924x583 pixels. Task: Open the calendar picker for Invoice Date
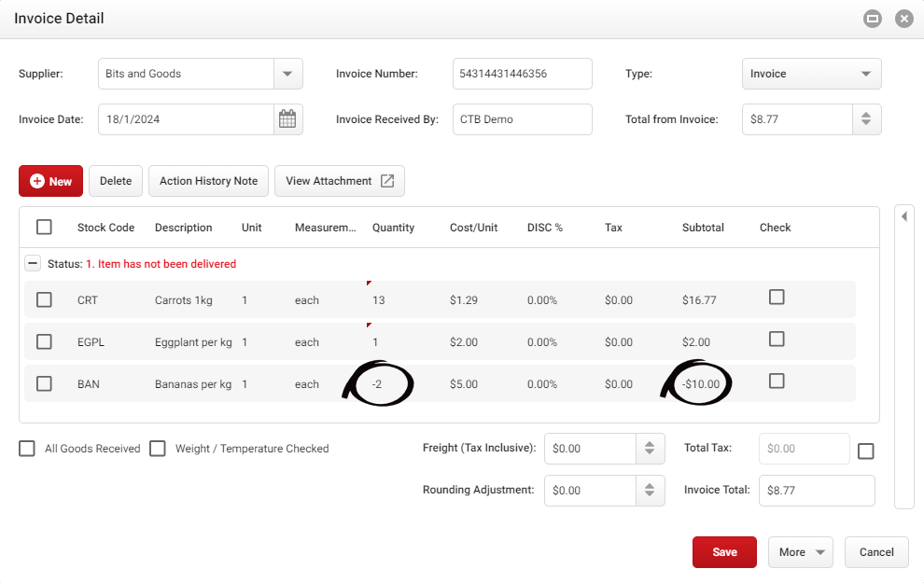[x=287, y=118]
